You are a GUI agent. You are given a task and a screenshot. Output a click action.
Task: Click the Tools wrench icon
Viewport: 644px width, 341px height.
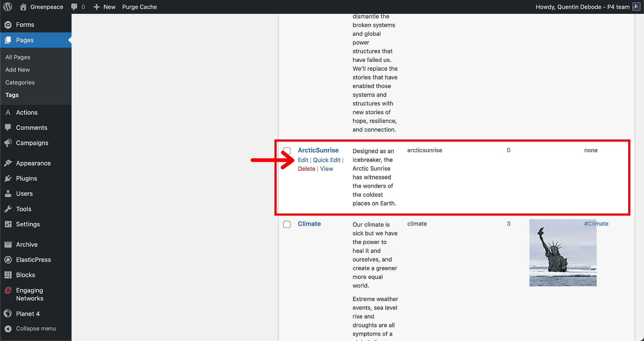(8, 209)
